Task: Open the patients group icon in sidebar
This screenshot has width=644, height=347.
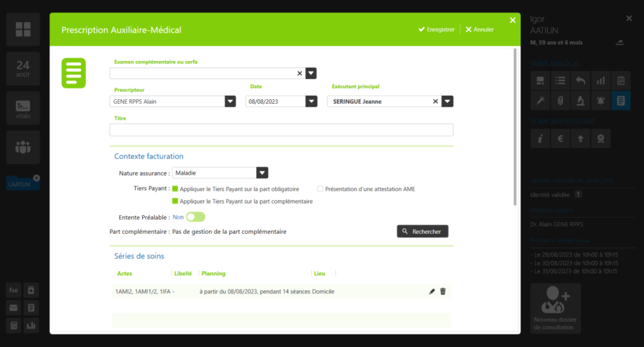Action: [x=23, y=147]
